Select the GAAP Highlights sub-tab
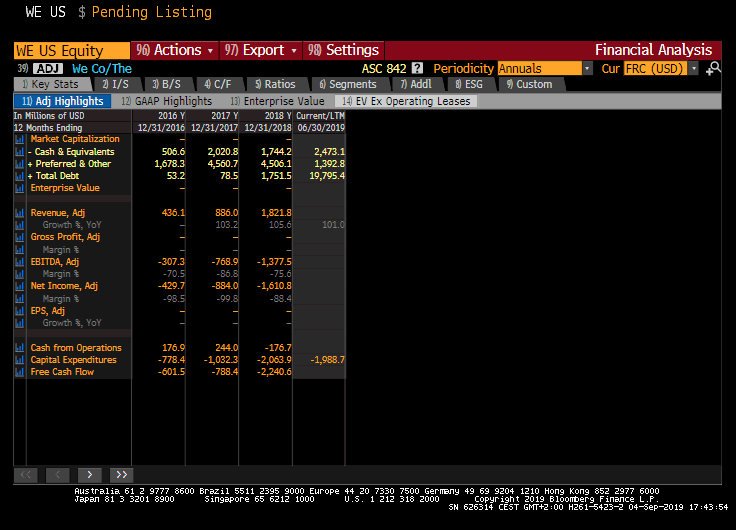 pos(166,101)
